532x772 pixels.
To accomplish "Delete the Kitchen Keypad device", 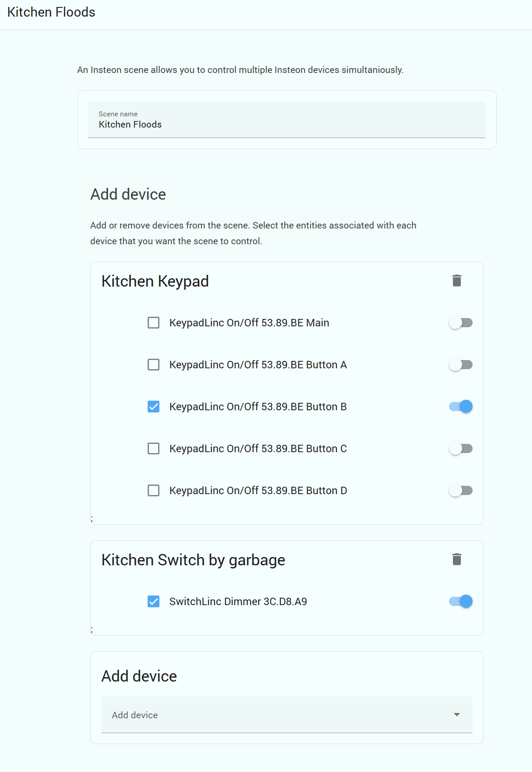I will point(457,280).
